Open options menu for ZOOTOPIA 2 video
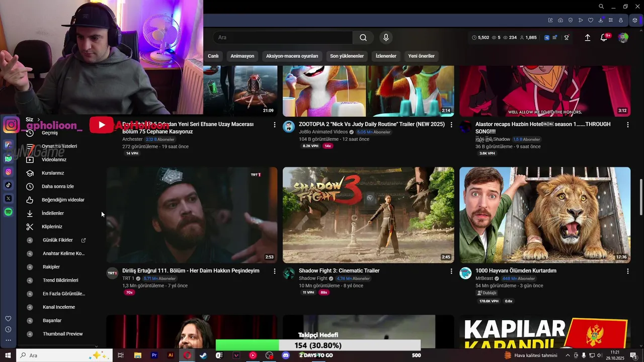644x362 pixels. coord(451,124)
